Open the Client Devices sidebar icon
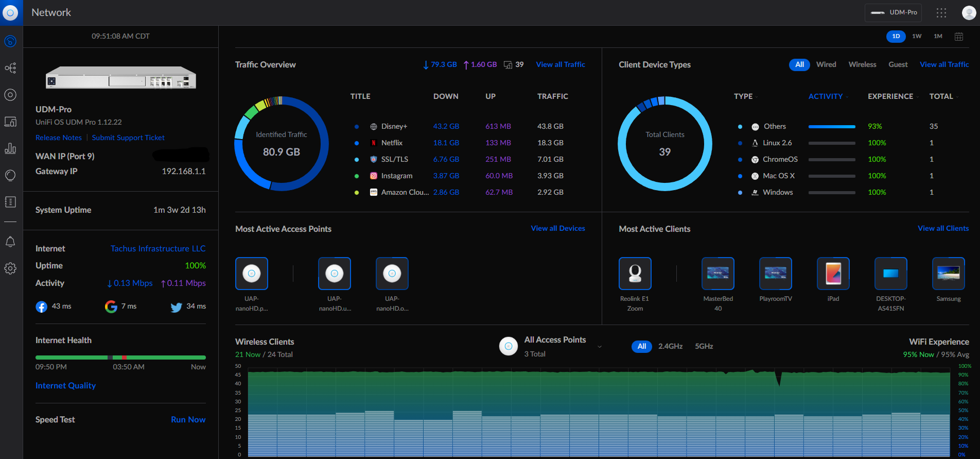 point(10,122)
